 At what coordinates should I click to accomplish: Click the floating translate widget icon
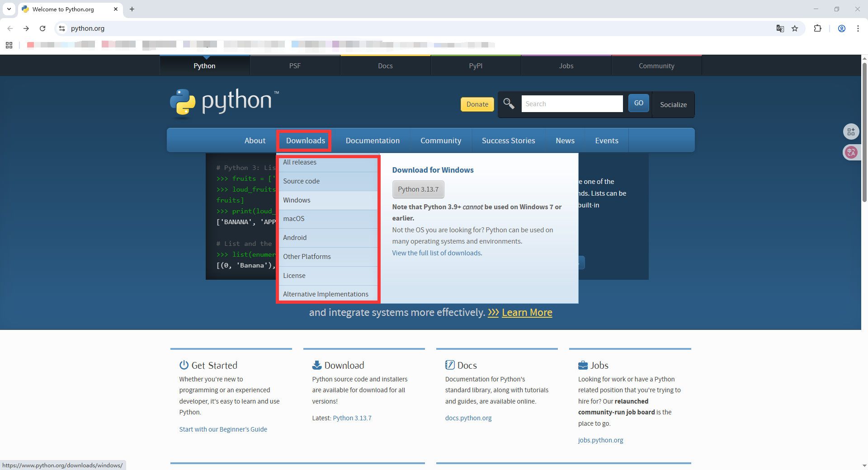pos(851,152)
